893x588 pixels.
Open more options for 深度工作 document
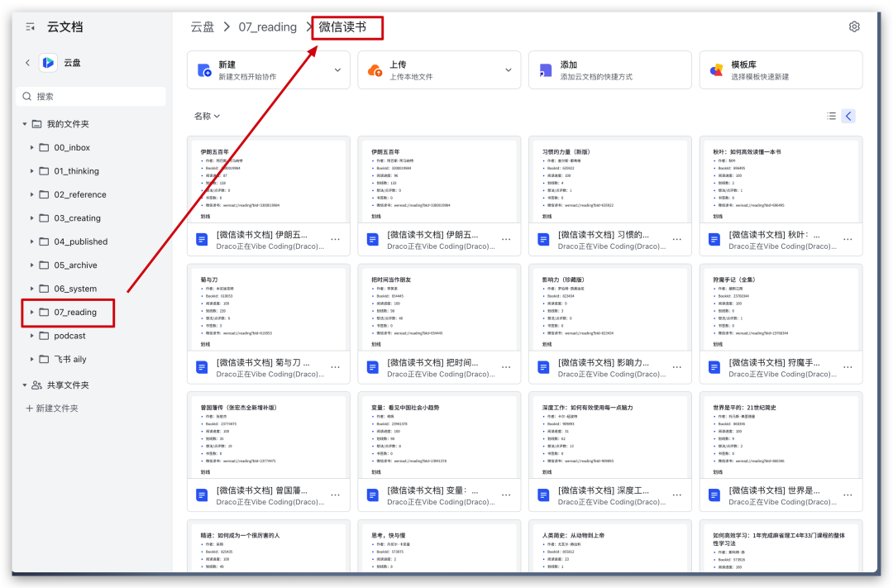coord(677,495)
